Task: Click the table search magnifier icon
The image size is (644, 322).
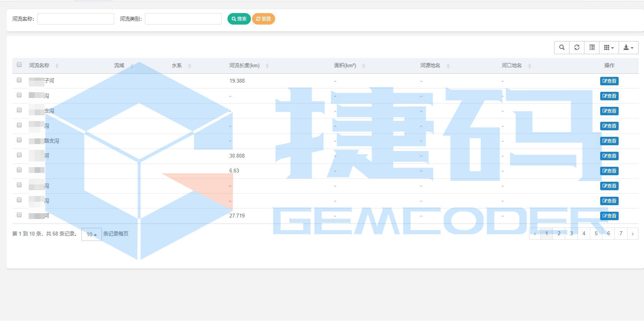Action: (562, 47)
